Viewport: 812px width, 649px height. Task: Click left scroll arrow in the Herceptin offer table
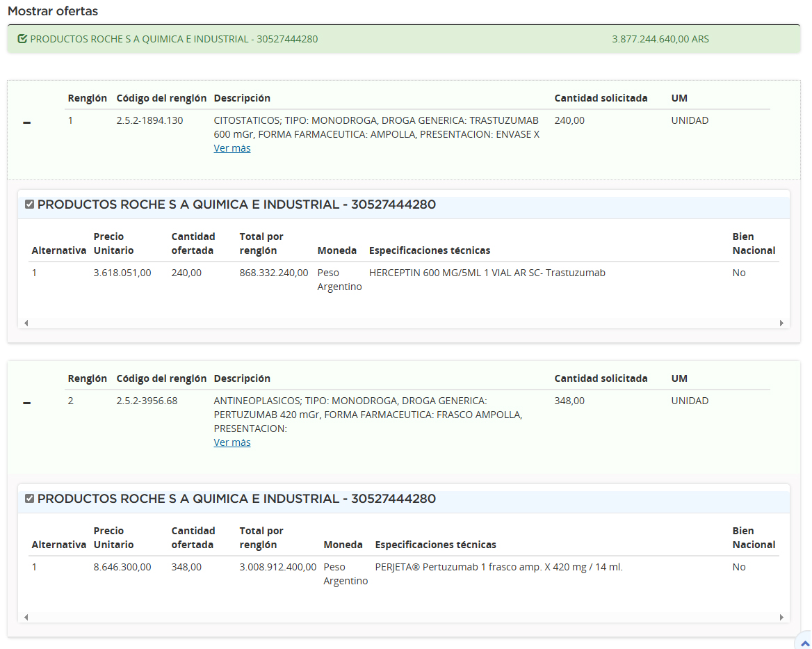click(x=26, y=323)
